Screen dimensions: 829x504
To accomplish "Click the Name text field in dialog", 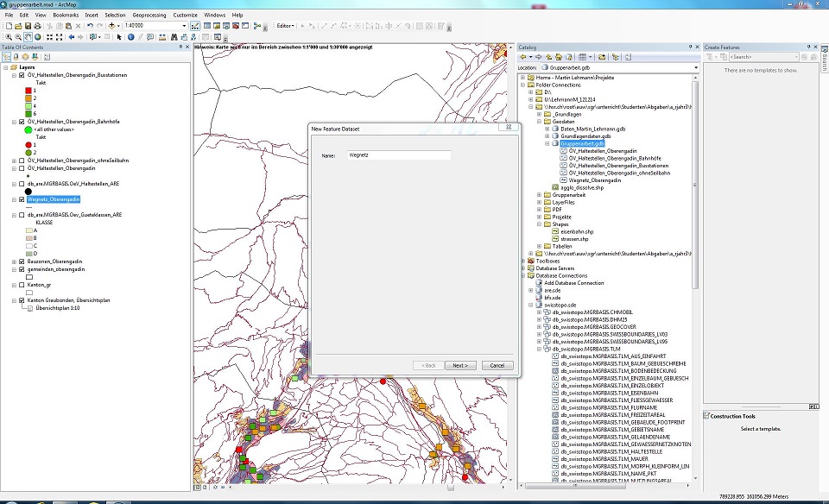I will [x=398, y=156].
